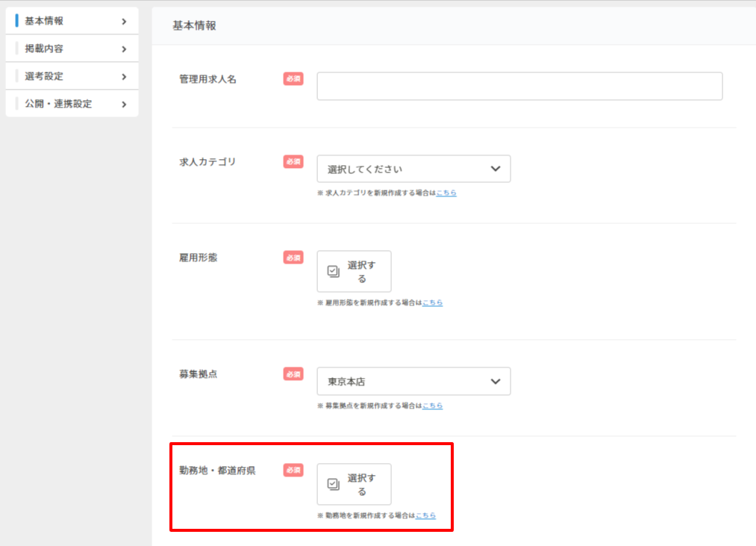Select 基本情報 in the sidebar menu
756x546 pixels.
pyautogui.click(x=45, y=22)
